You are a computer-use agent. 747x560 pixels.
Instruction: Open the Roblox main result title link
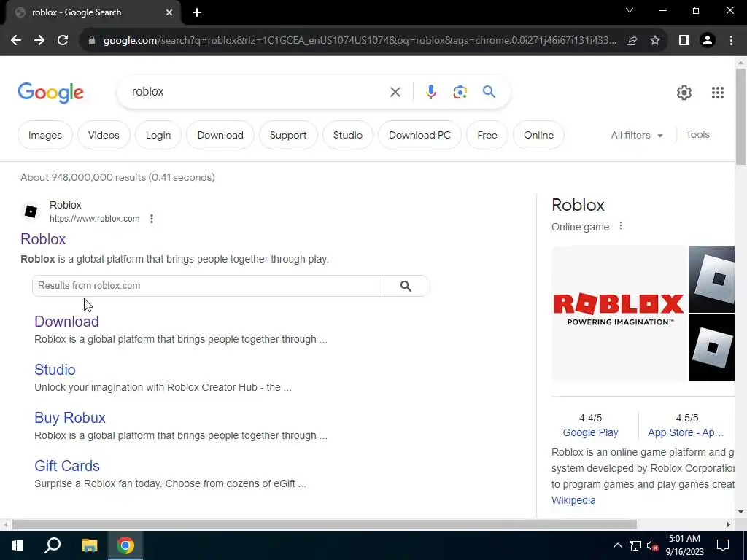[43, 239]
